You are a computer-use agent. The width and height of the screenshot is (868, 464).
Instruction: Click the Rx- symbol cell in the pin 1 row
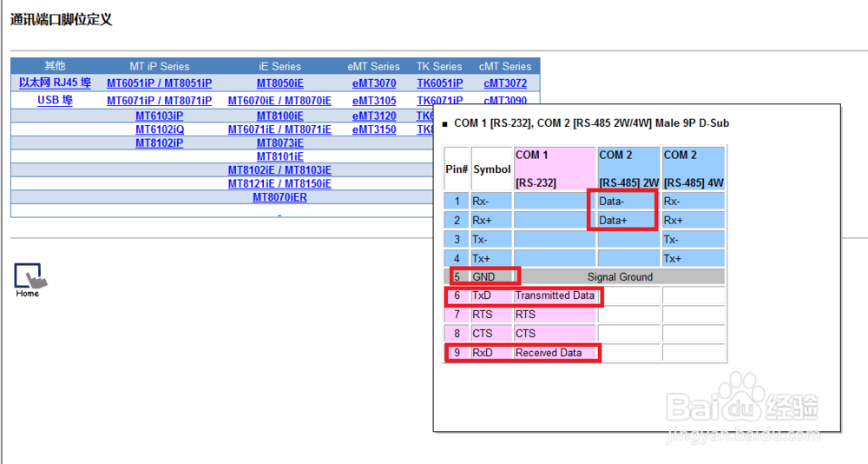click(491, 202)
